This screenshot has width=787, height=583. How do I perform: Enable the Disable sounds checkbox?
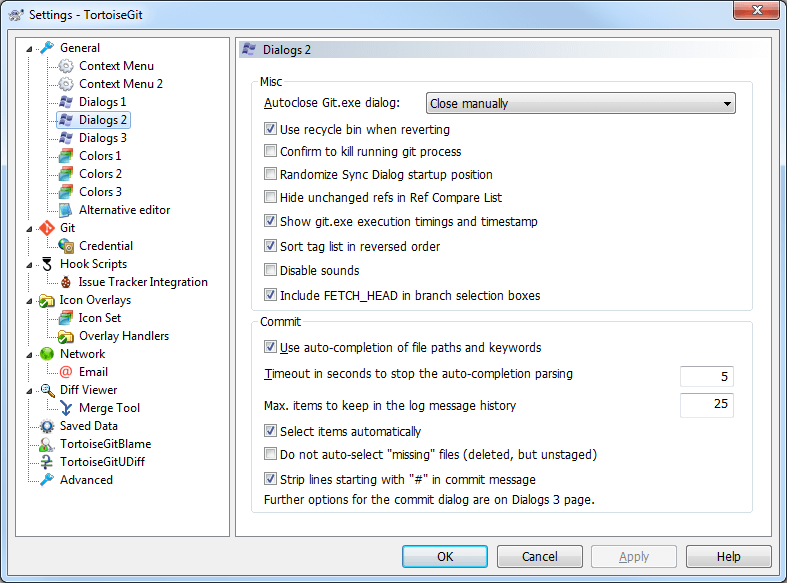pos(271,270)
